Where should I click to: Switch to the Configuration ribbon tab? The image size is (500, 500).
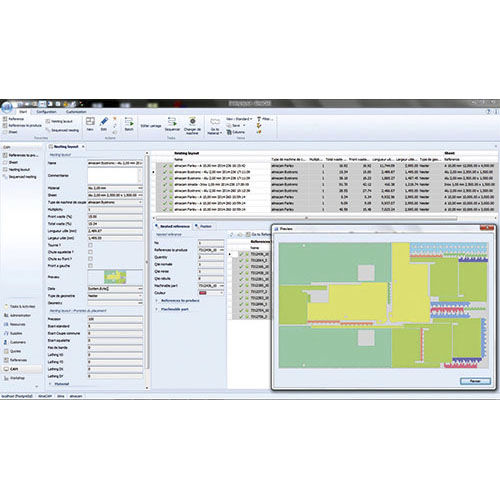tap(46, 112)
